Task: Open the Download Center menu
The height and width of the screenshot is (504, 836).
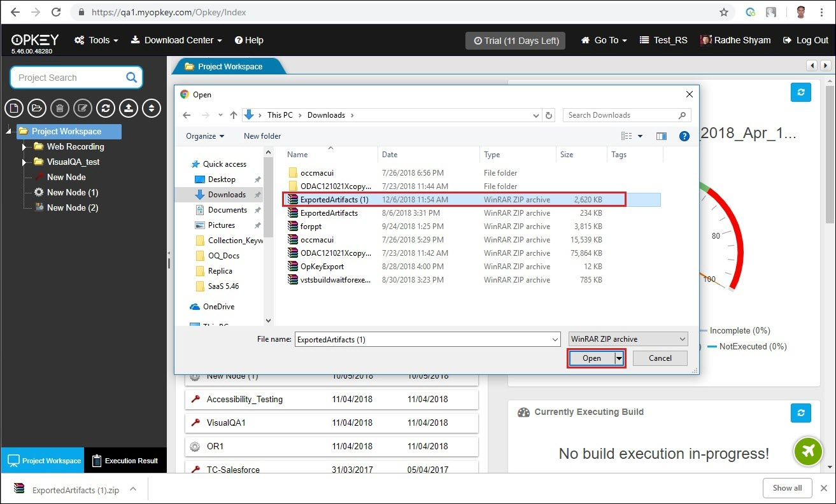Action: tap(177, 40)
